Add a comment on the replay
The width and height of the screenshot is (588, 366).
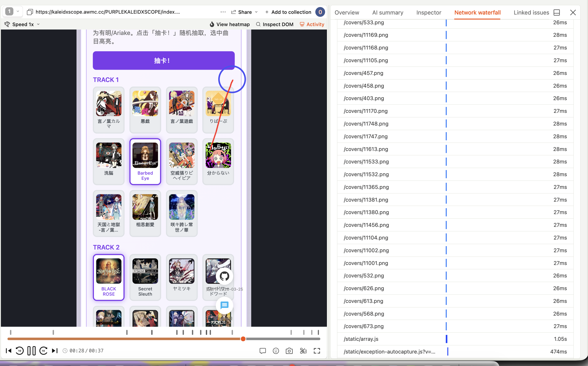click(x=262, y=351)
